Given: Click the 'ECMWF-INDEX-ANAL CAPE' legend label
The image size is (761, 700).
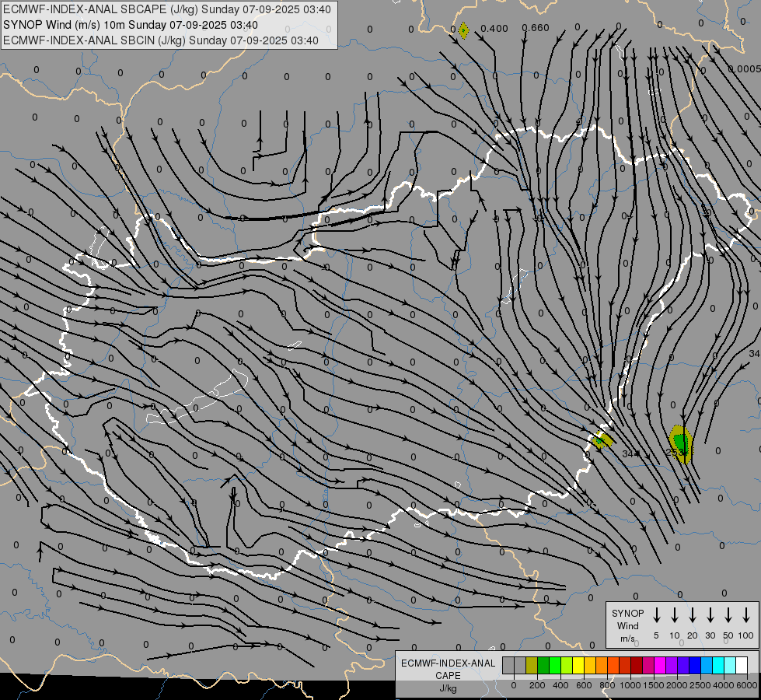Looking at the screenshot, I should pos(449,669).
